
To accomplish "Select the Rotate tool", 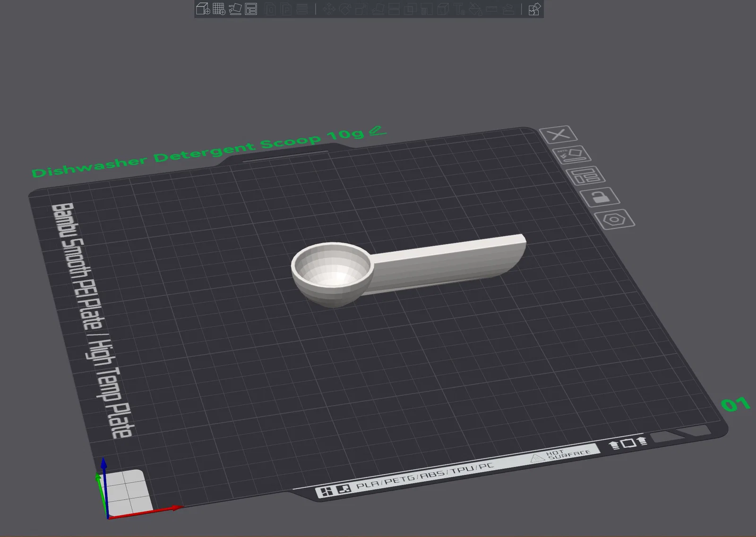I will (345, 9).
